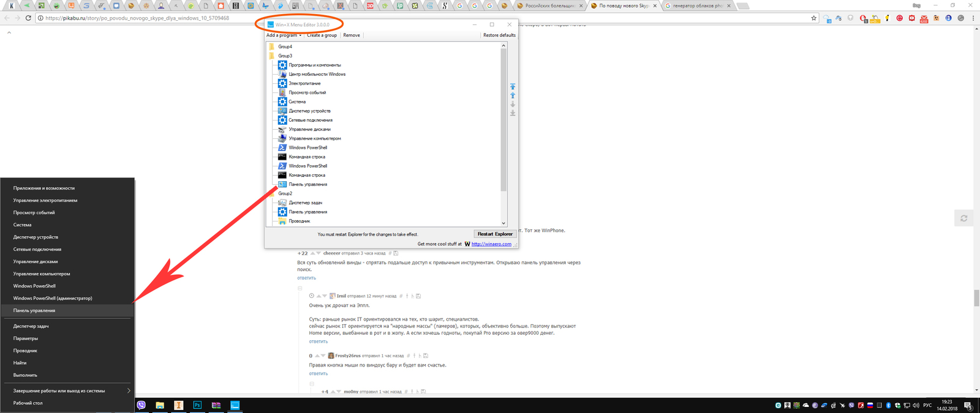Viewport: 980px width, 413px height.
Task: Click the up arrow of the editor list scrollbar
Action: 503,46
